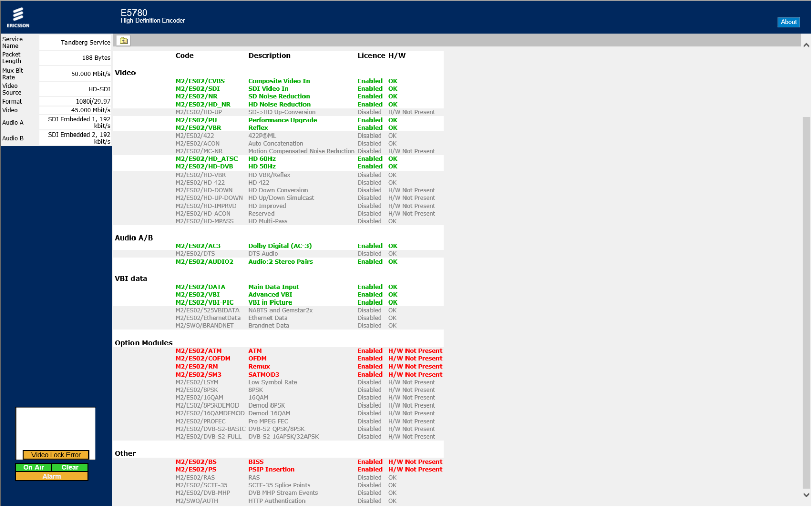Image resolution: width=812 pixels, height=507 pixels.
Task: Click the M2/ES02/HD_ATSC licence code
Action: 207,159
